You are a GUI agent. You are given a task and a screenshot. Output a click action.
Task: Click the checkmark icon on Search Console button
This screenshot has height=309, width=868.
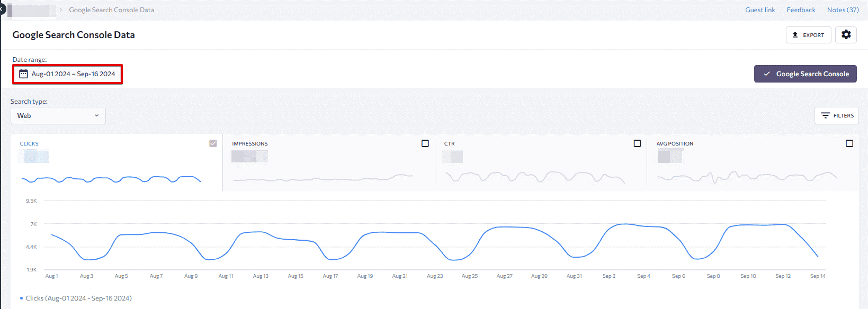click(767, 74)
